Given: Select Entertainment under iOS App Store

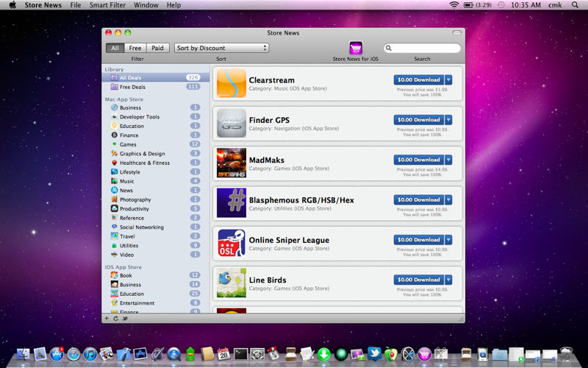Looking at the screenshot, I should click(156, 303).
